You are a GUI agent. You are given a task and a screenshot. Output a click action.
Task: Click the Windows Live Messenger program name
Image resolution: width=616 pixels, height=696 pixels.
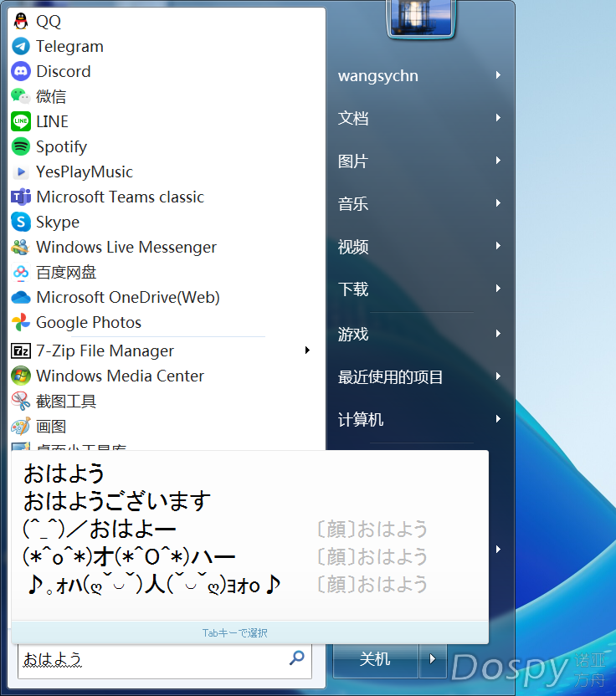[x=126, y=248]
